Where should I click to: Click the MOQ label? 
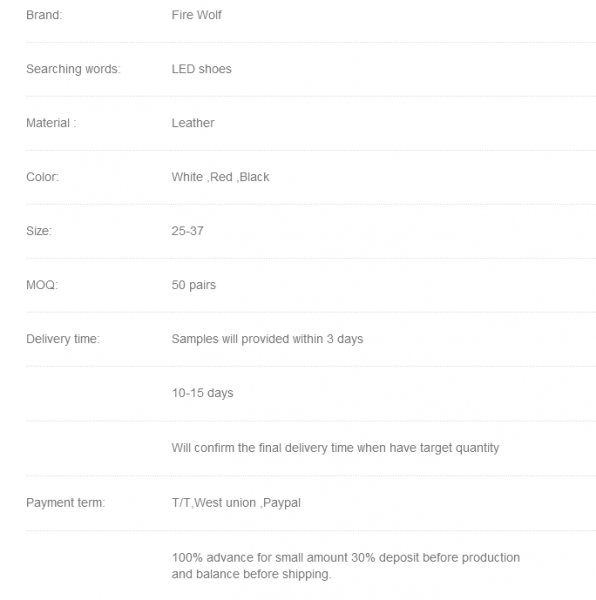tap(42, 285)
